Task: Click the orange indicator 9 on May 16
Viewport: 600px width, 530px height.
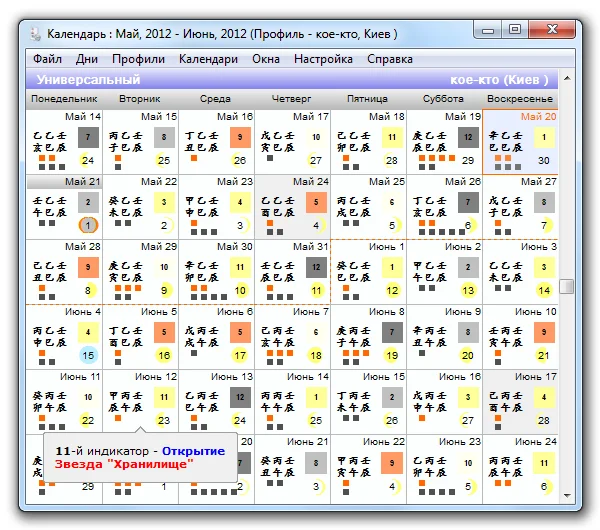Action: pyautogui.click(x=240, y=137)
